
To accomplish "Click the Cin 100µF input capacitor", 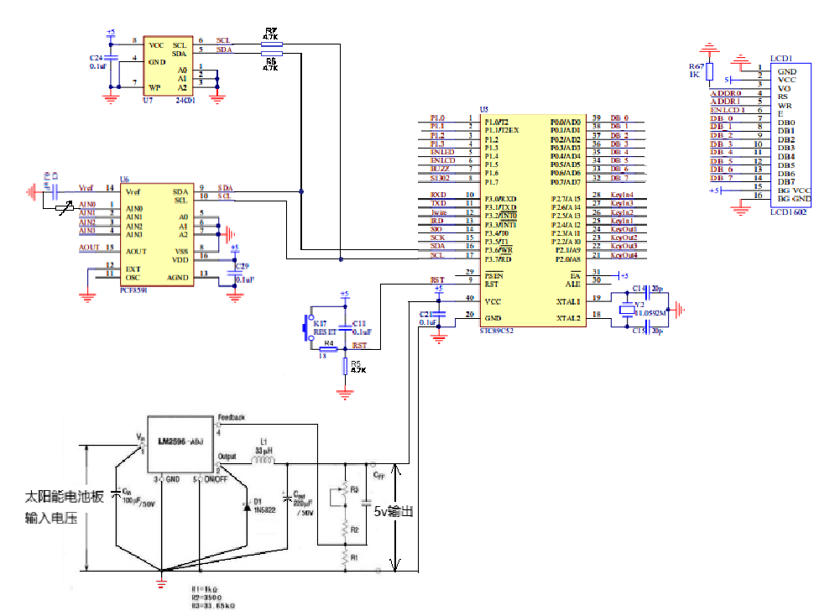I will (x=117, y=493).
